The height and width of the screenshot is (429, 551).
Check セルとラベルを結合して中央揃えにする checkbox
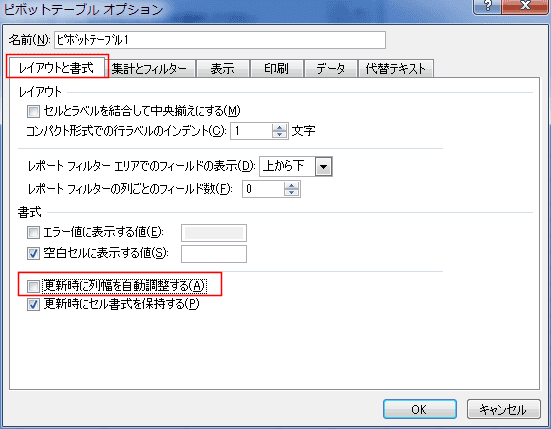(x=33, y=112)
